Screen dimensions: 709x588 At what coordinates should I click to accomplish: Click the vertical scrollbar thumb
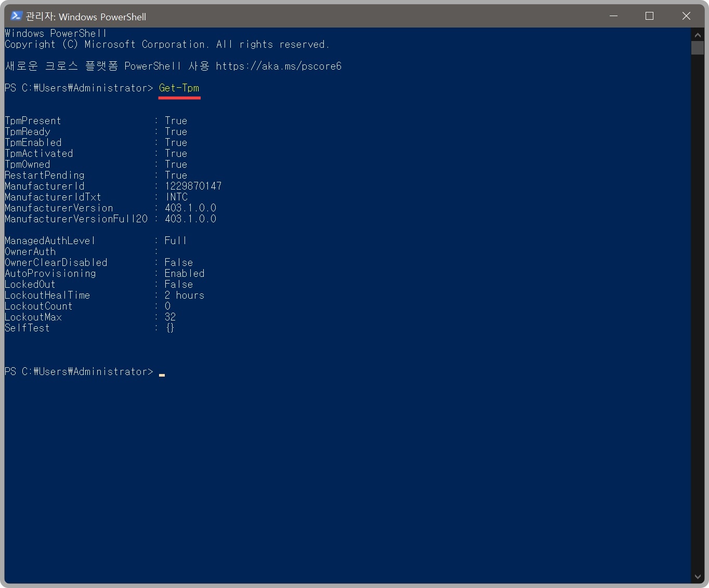click(698, 48)
